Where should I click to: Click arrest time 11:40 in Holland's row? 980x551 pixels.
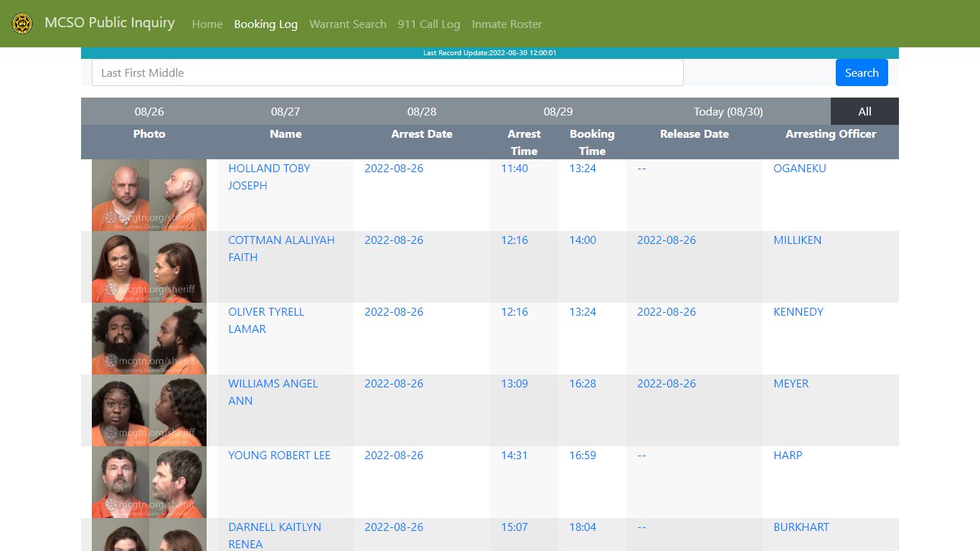click(514, 168)
